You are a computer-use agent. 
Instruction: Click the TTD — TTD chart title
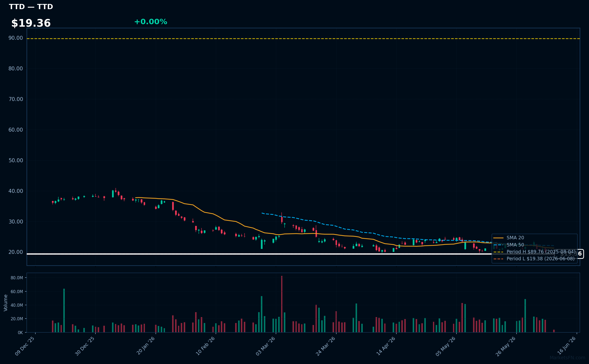click(31, 7)
